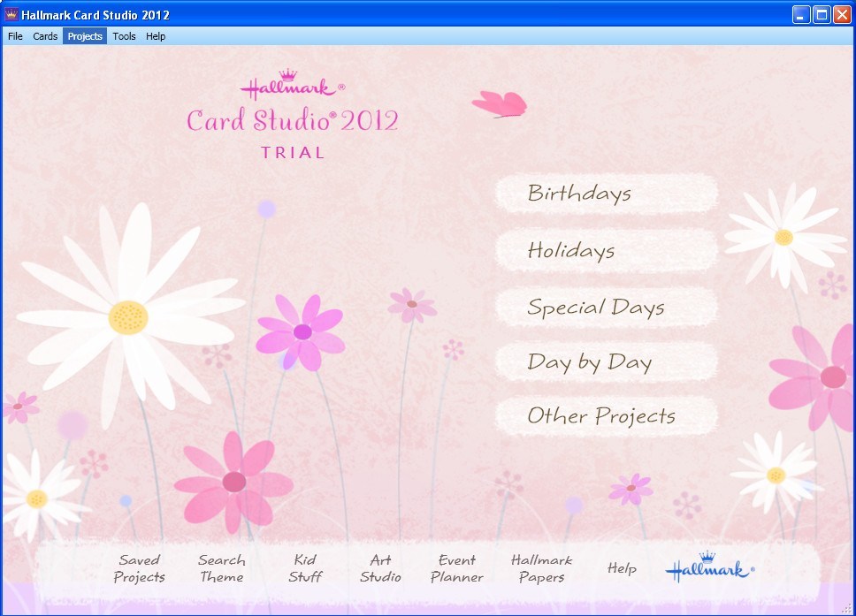This screenshot has height=616, width=856.
Task: Go to Search Theme
Action: pos(222,568)
